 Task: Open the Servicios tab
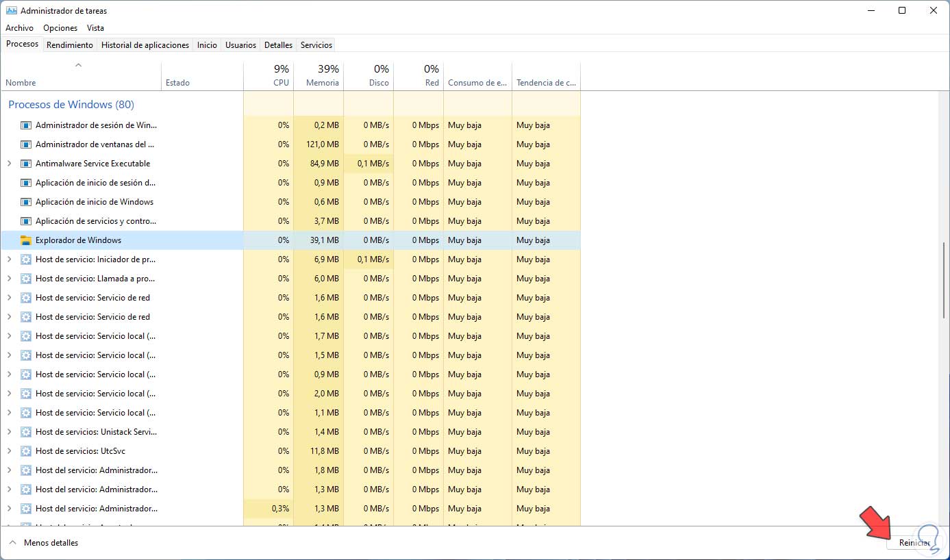(x=316, y=45)
